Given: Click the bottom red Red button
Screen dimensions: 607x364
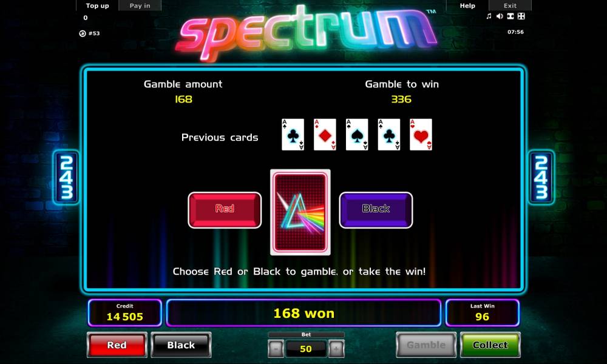Looking at the screenshot, I should coord(117,345).
